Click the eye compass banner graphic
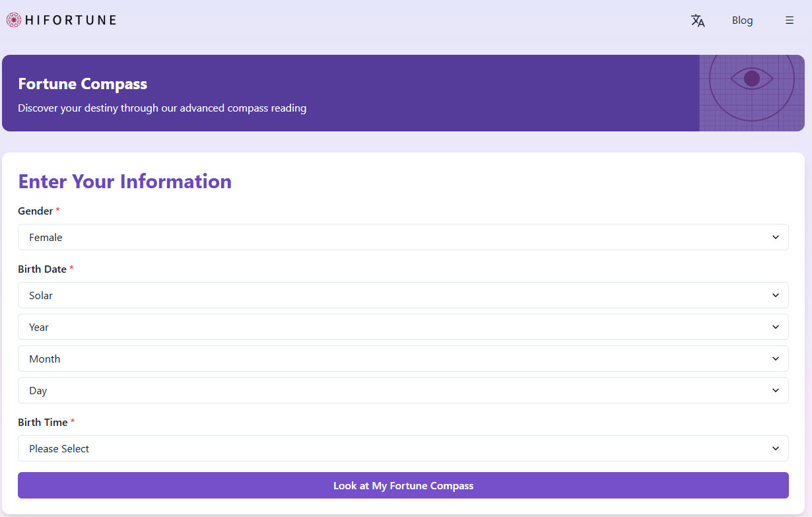This screenshot has width=812, height=517. coord(752,93)
